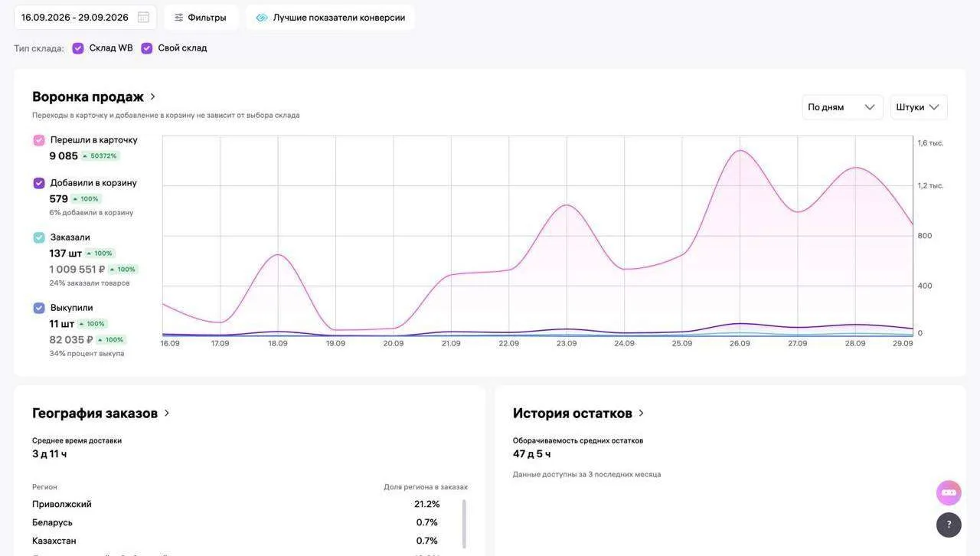Click the 1 009 551 ₽ orders amount
The height and width of the screenshot is (556, 980).
[77, 270]
